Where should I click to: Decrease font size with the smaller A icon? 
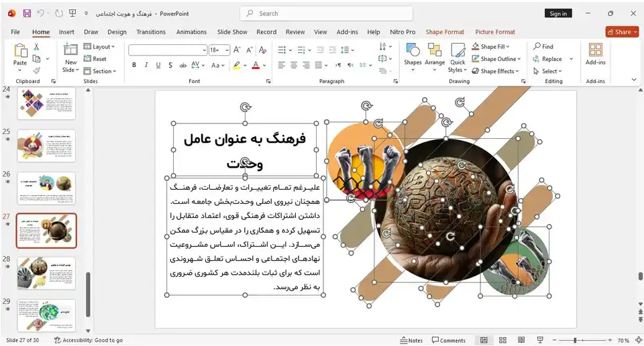coord(250,50)
